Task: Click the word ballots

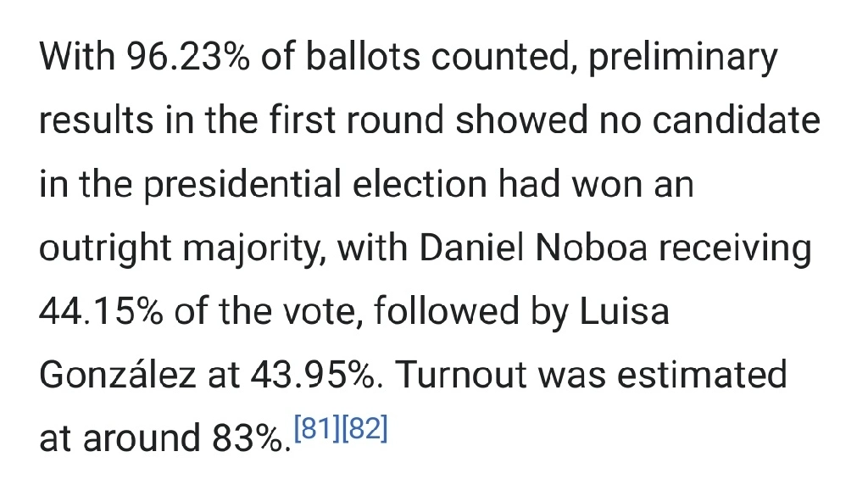Action: 363,57
